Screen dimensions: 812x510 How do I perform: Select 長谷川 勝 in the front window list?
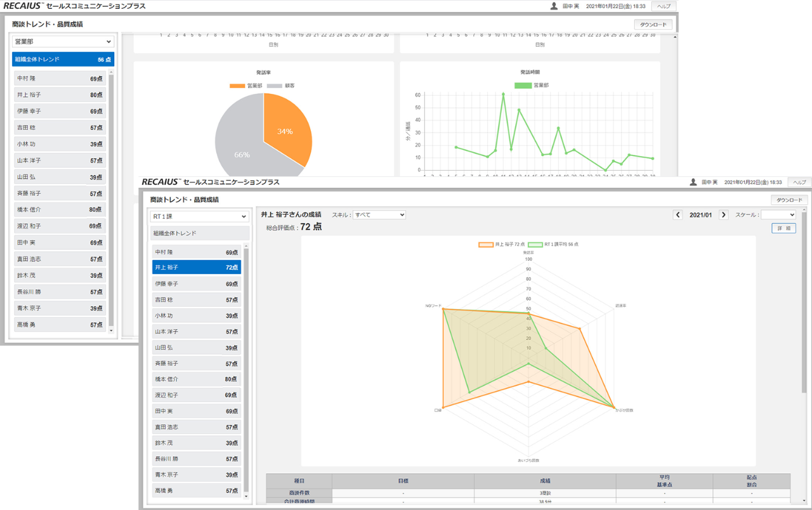pos(196,459)
